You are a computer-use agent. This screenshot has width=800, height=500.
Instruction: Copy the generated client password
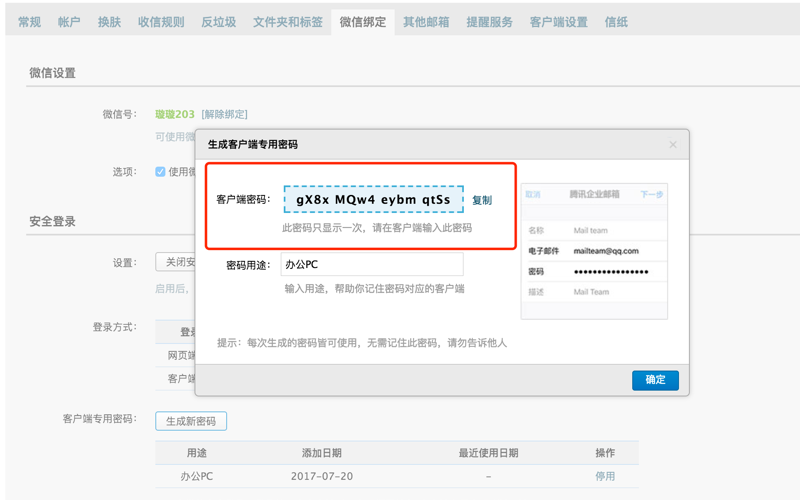[482, 200]
